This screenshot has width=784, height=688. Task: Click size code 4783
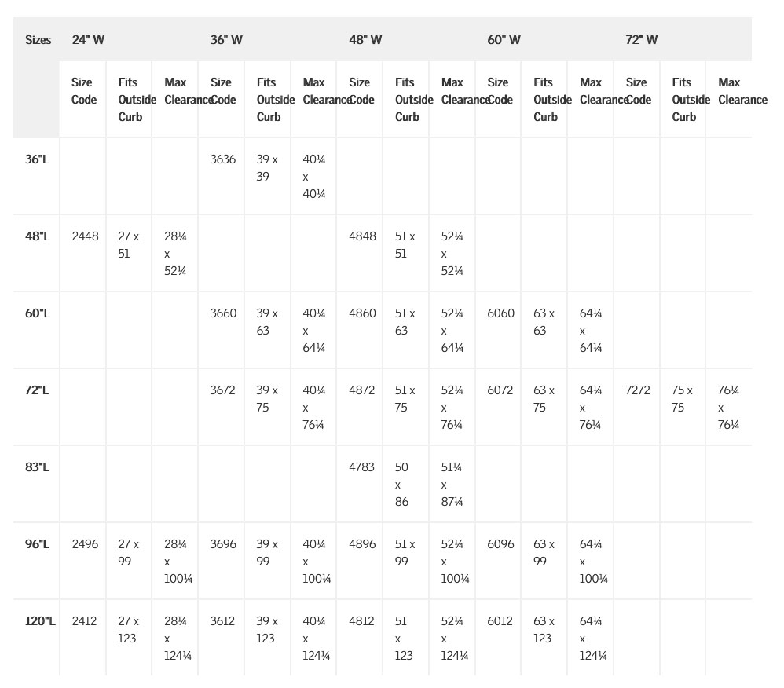pos(361,467)
